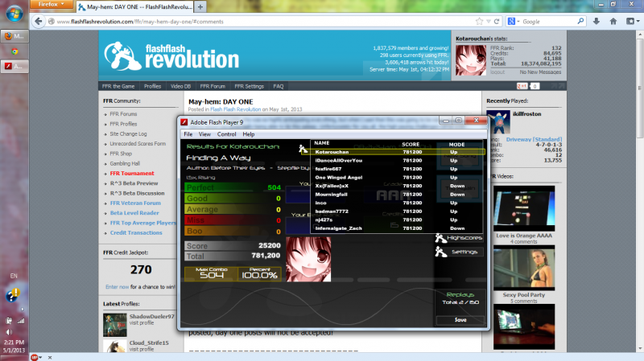Open Credit Transactions link
Viewport: 644px width, 361px height.
coord(136,232)
